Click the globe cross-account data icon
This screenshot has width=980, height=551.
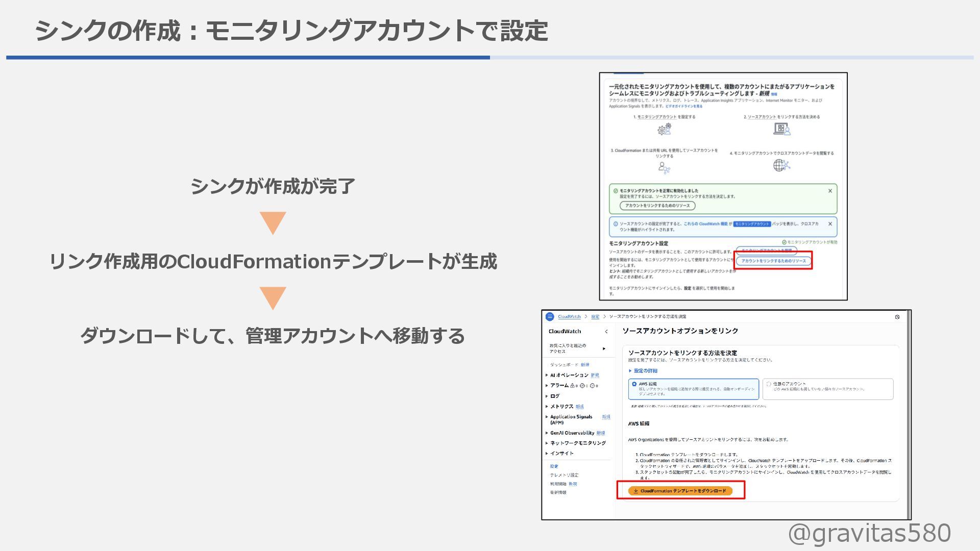click(781, 165)
